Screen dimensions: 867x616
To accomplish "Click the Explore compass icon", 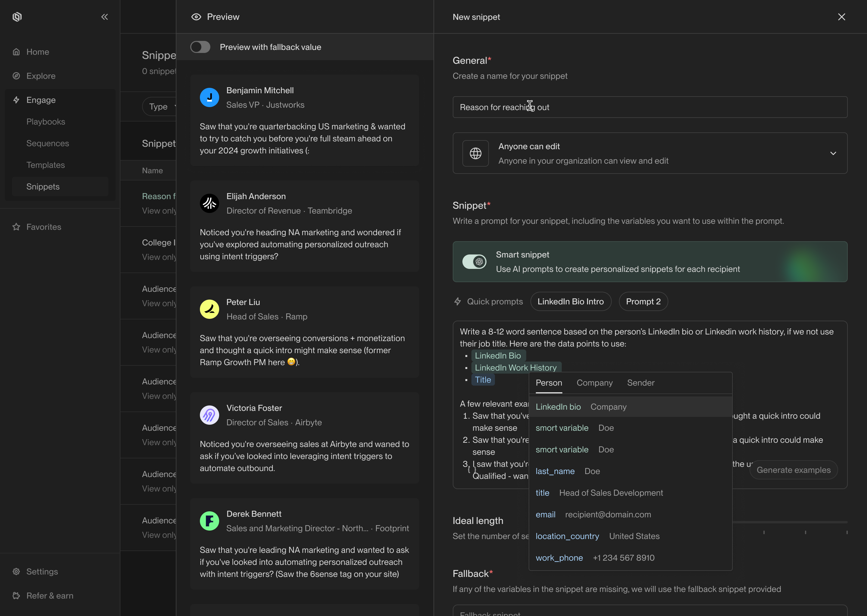I will click(16, 76).
